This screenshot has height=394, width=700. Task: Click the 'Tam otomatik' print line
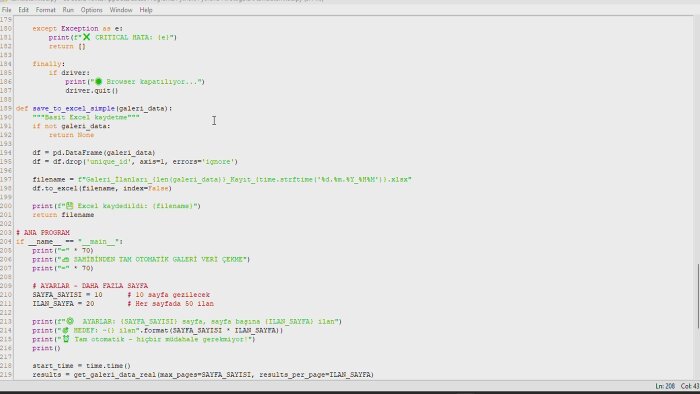[x=144, y=339]
